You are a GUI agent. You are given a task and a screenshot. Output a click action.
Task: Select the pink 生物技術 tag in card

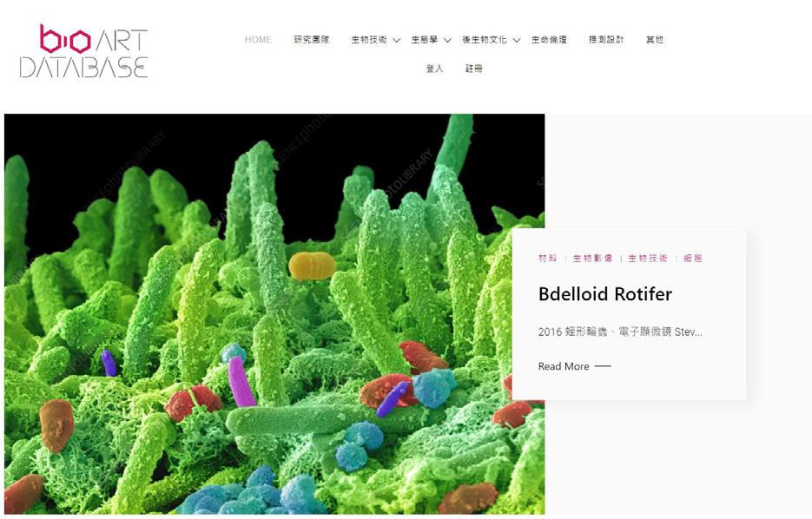649,259
